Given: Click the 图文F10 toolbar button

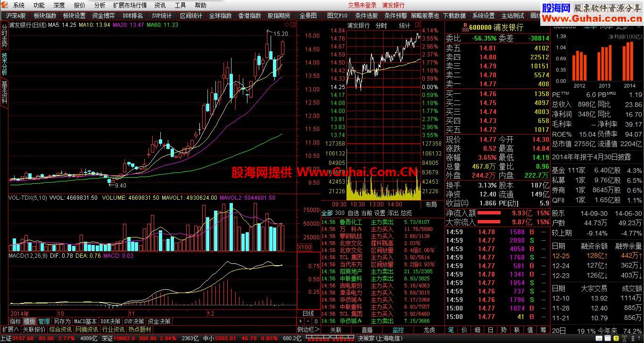Looking at the screenshot, I should (x=337, y=16).
